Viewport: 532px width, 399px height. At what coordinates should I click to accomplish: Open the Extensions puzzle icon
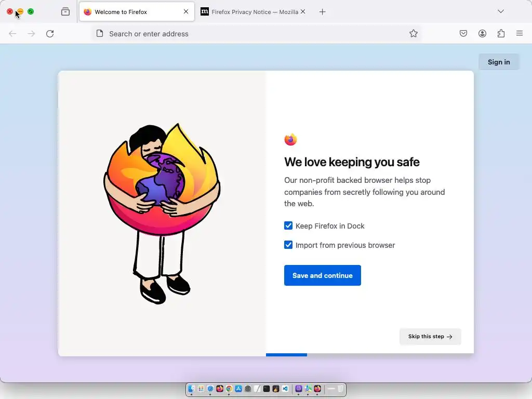pos(501,33)
